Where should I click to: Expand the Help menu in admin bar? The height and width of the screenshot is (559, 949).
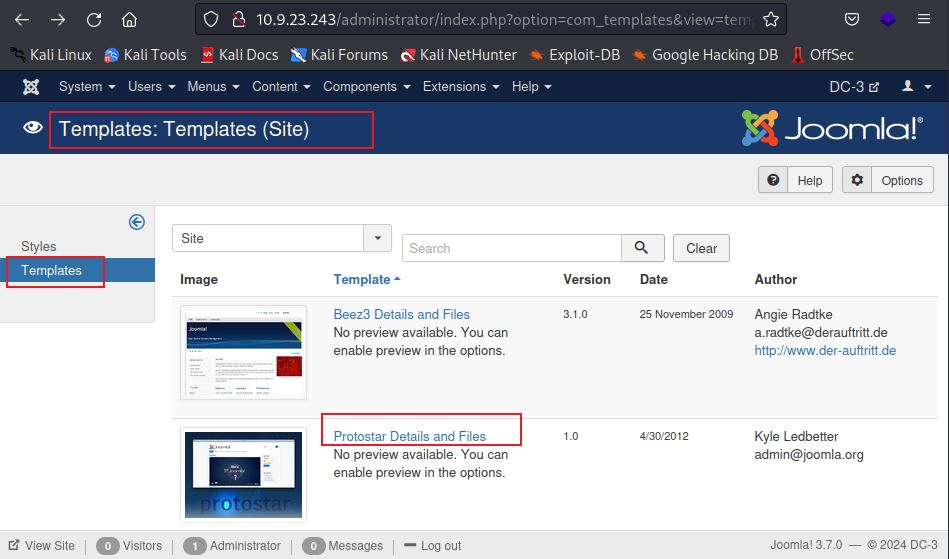coord(531,87)
